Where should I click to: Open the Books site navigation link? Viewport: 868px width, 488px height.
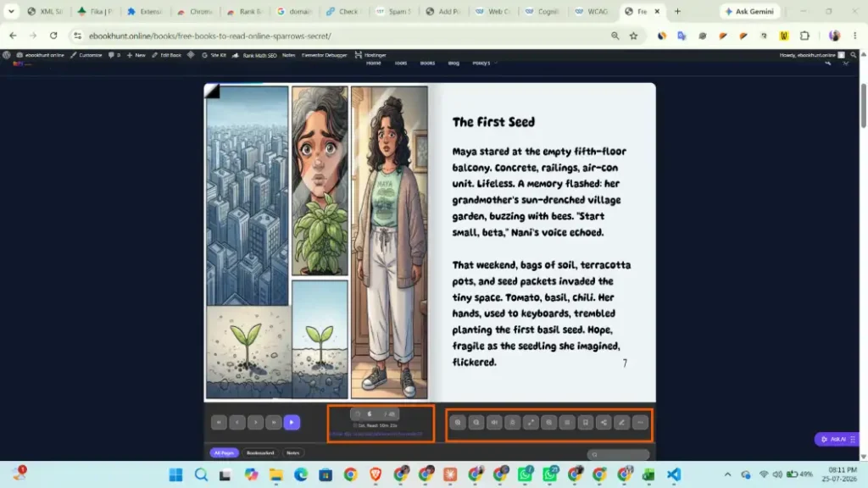pos(427,63)
